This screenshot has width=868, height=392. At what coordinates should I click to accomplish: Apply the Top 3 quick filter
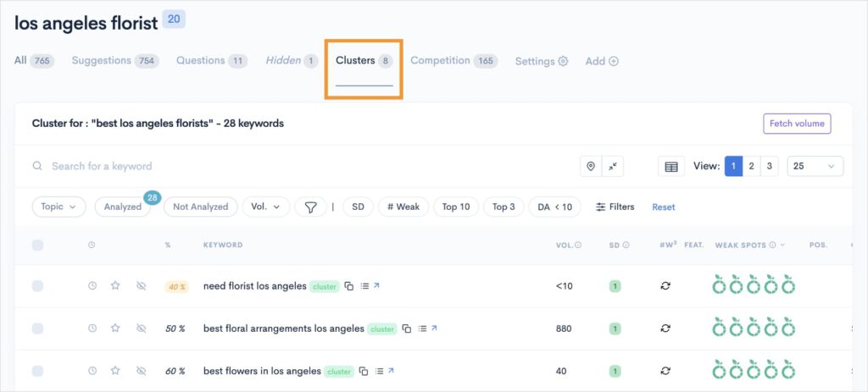(x=504, y=207)
